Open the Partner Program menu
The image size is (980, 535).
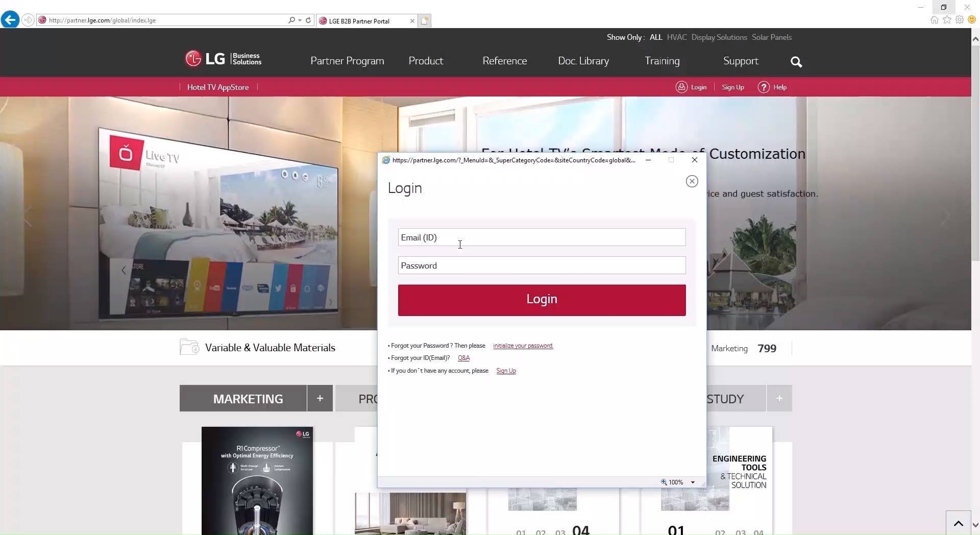[347, 61]
